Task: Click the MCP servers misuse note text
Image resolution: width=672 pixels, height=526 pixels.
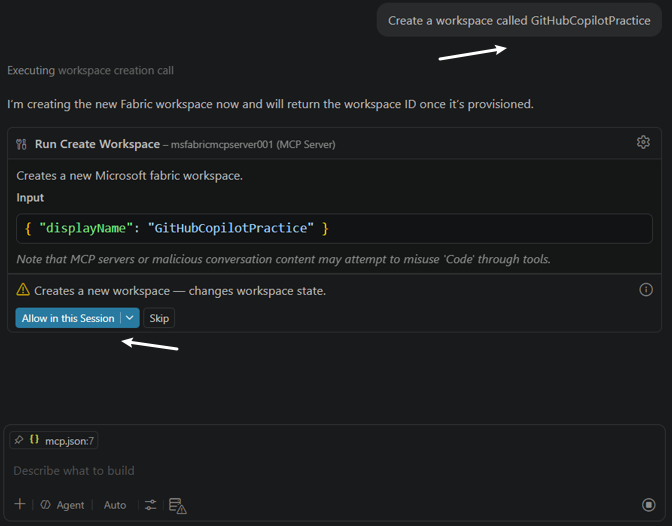Action: point(283,259)
